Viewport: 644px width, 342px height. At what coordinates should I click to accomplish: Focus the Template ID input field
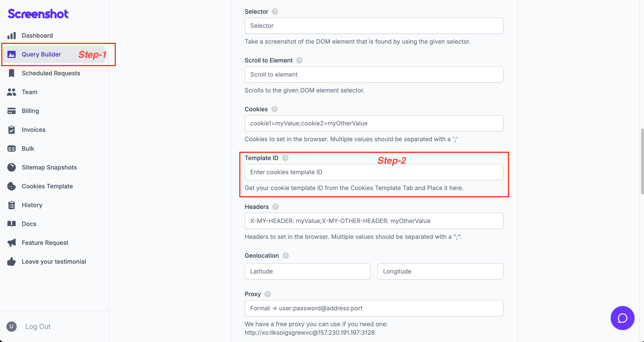(x=374, y=172)
